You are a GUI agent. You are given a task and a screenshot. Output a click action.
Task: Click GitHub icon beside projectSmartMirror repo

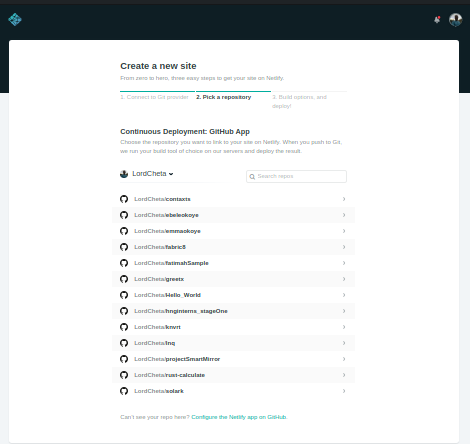pyautogui.click(x=124, y=359)
